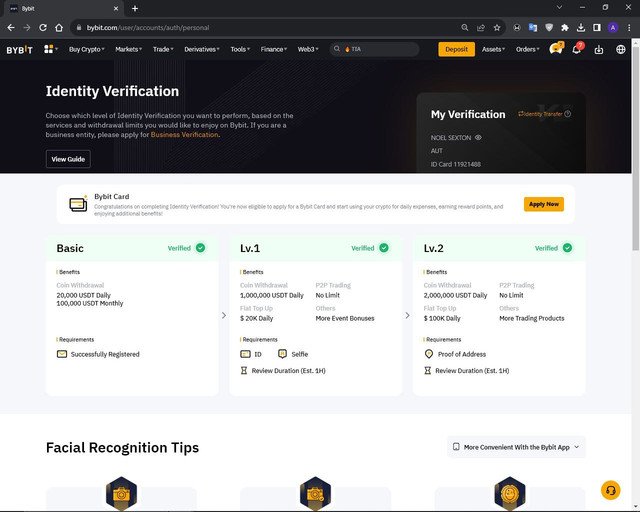Open the customer support headset button

[x=611, y=490]
